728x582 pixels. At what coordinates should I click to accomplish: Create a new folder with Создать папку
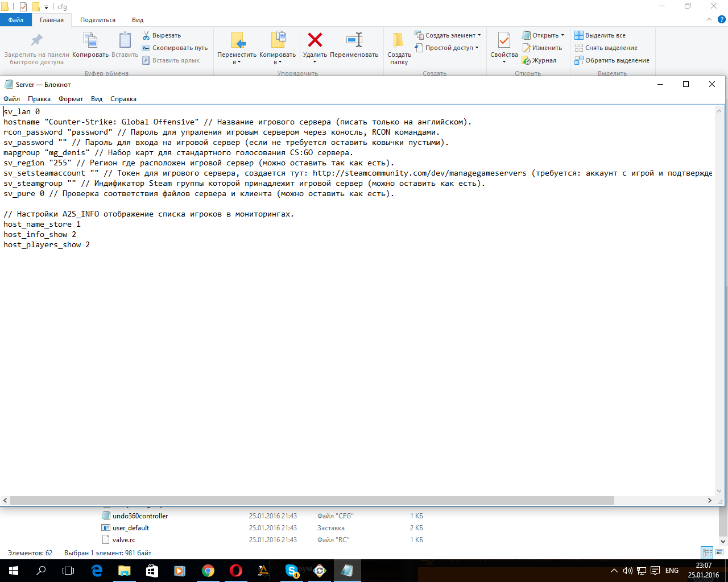[x=399, y=48]
